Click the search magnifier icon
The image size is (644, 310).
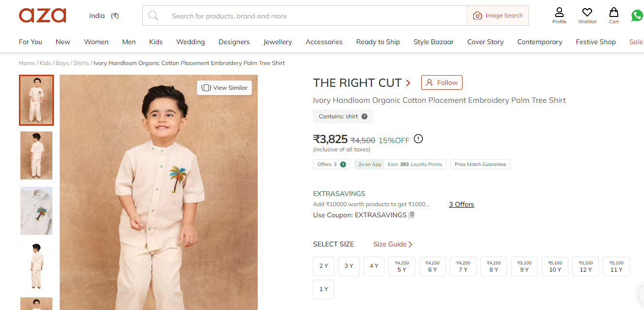pos(153,16)
